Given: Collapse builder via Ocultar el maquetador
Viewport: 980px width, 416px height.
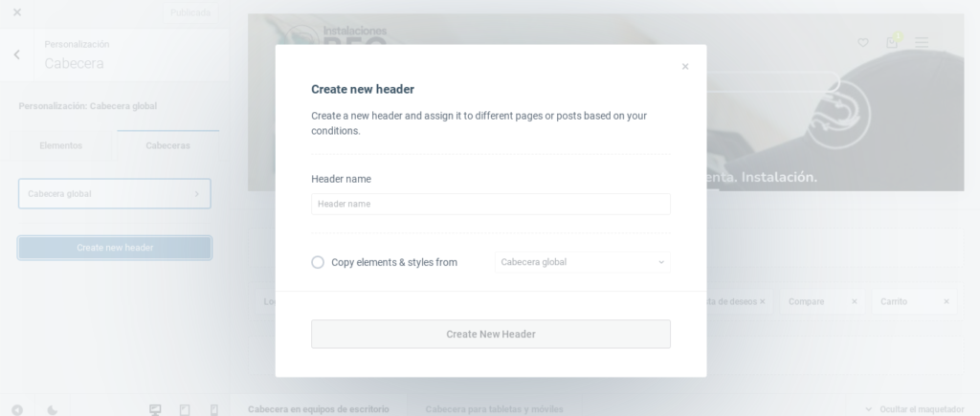Looking at the screenshot, I should coord(916,409).
